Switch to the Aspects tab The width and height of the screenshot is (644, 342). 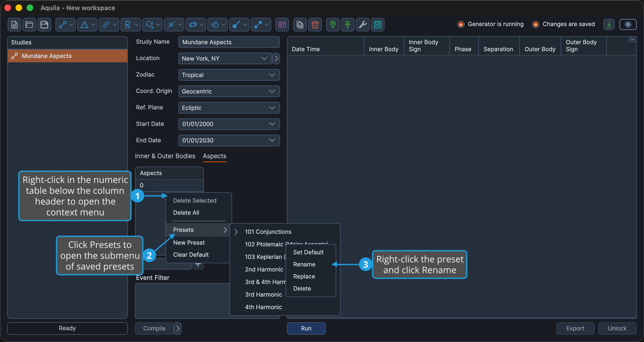tap(215, 156)
